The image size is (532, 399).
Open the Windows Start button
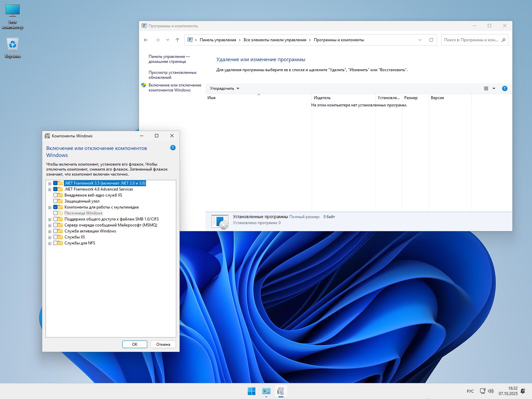coord(251,391)
